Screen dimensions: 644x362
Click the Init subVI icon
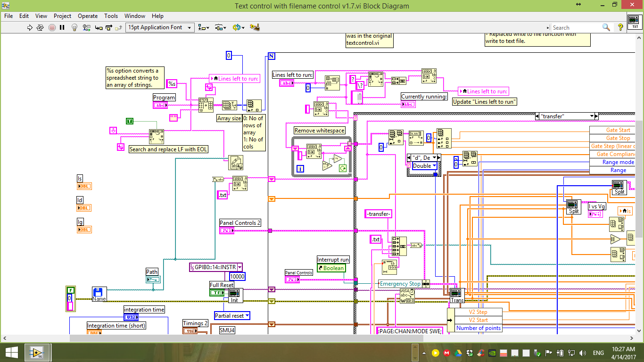[x=236, y=296]
